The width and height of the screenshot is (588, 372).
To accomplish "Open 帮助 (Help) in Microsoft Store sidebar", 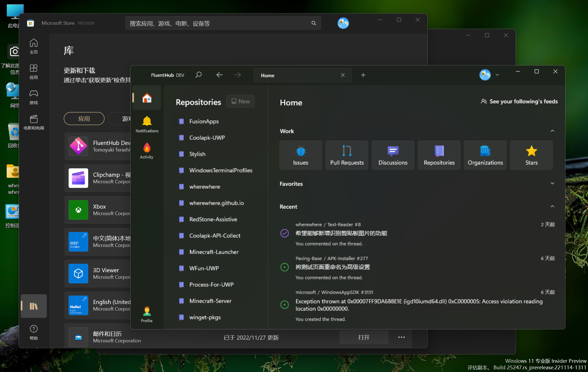I will pyautogui.click(x=34, y=332).
